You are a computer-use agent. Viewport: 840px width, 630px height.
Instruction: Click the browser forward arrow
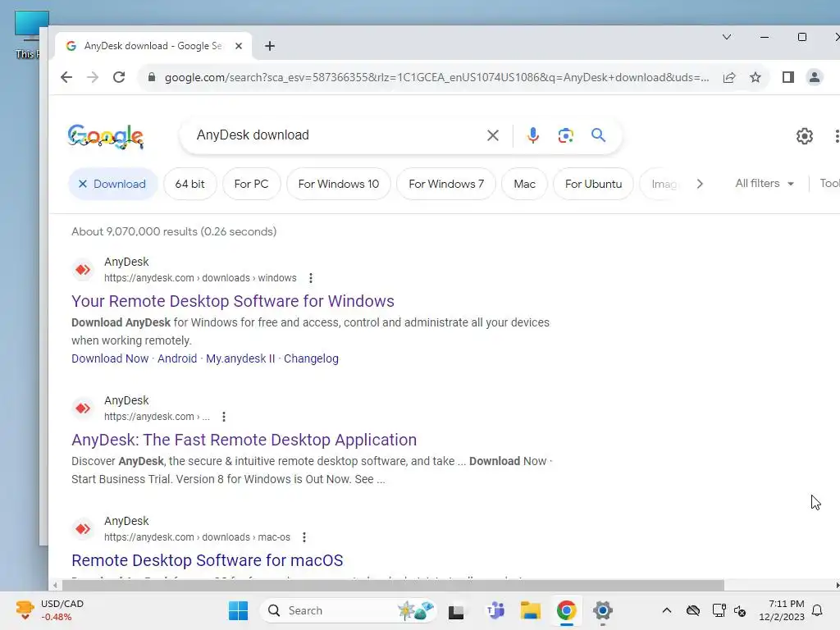coord(93,77)
